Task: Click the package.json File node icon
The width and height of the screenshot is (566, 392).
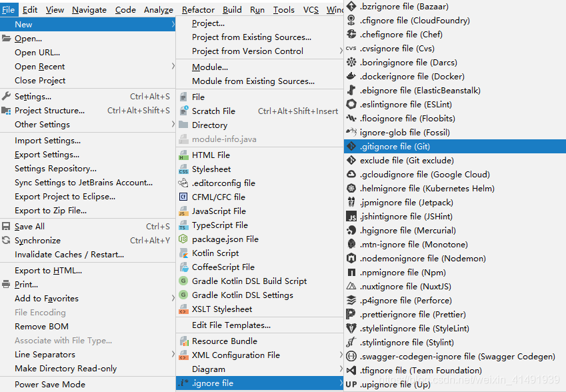Action: click(x=184, y=239)
